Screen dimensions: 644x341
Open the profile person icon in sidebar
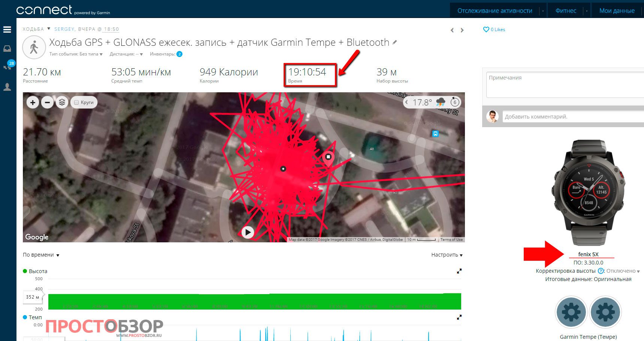[x=7, y=87]
